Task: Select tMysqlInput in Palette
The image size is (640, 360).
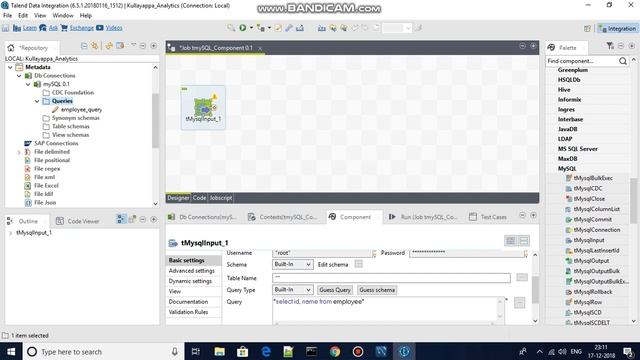Action: (589, 240)
